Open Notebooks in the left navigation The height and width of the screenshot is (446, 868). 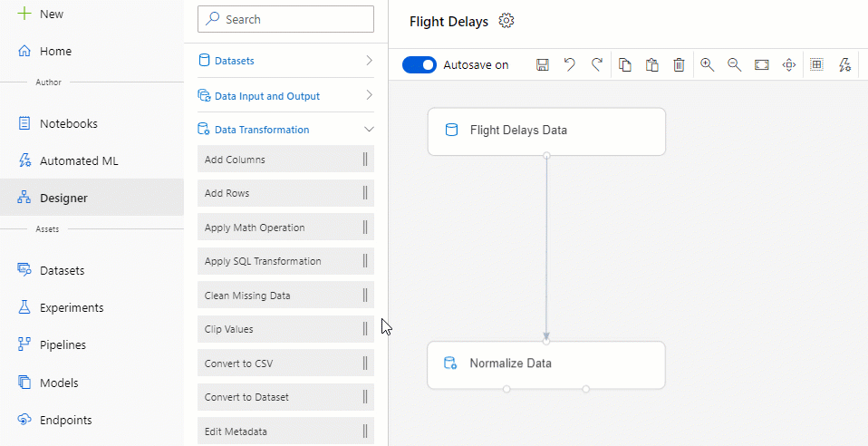pos(69,123)
